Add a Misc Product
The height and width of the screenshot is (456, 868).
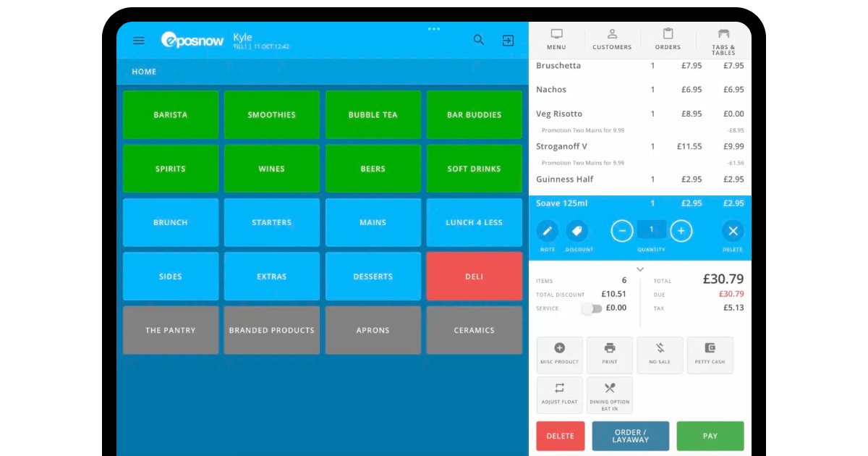click(560, 355)
